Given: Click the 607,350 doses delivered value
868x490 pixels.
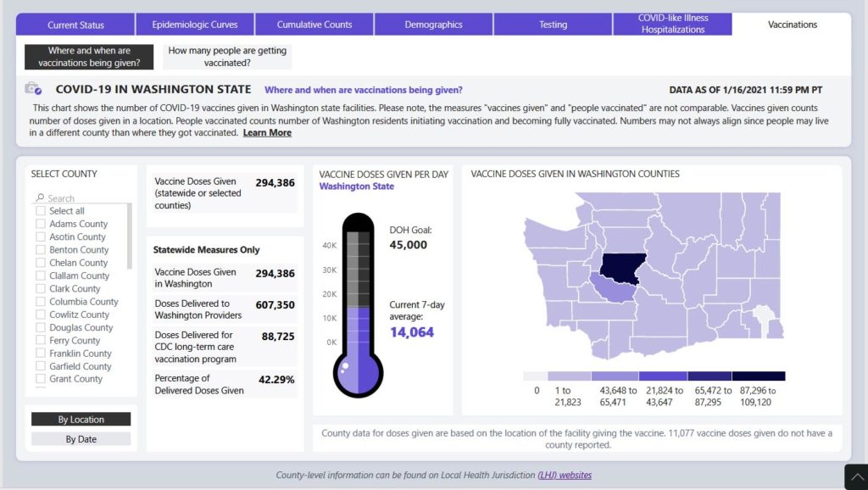Looking at the screenshot, I should tap(275, 304).
